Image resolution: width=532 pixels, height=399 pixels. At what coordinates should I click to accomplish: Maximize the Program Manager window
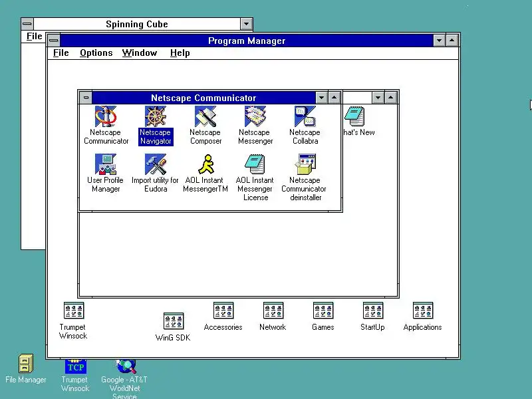(x=452, y=41)
